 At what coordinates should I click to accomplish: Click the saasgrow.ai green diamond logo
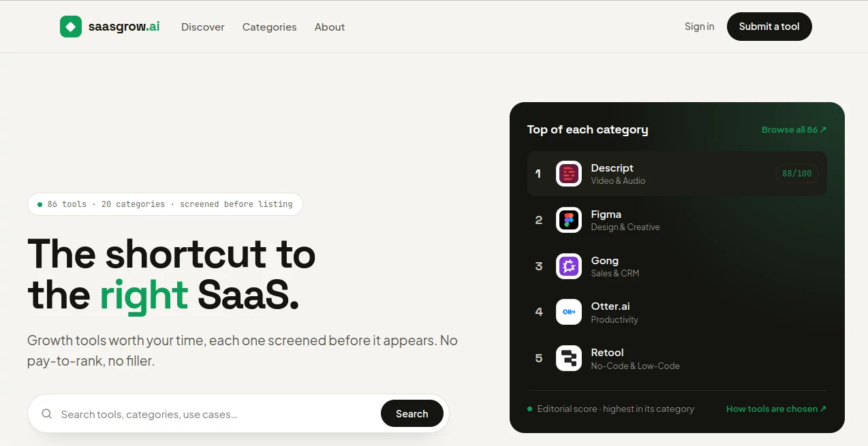71,27
